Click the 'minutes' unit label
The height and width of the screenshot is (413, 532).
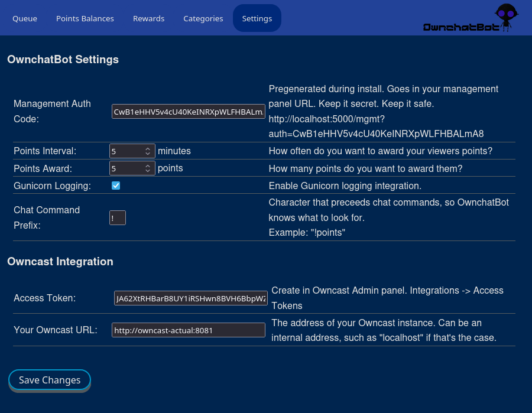(x=174, y=151)
